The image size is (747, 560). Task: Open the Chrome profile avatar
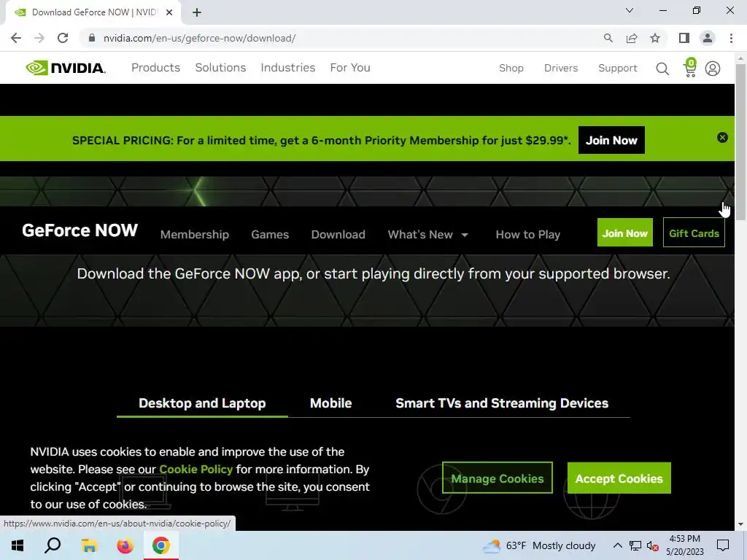tap(708, 38)
